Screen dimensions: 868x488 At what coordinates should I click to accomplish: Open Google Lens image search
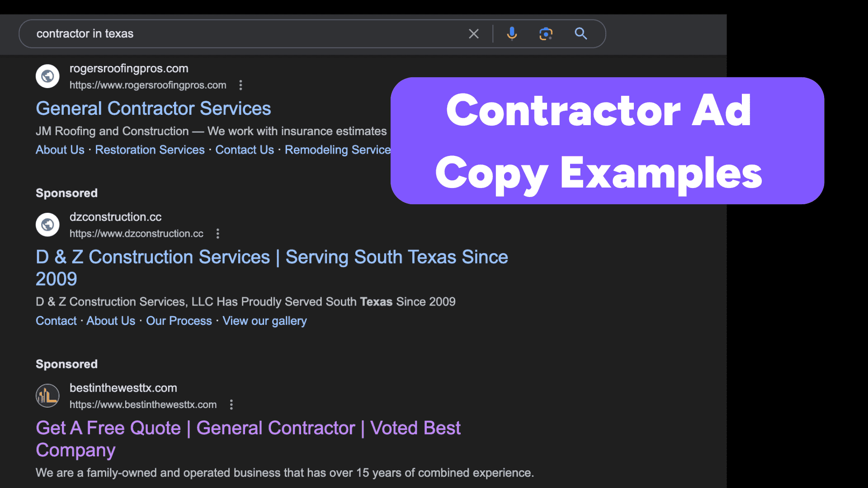[546, 33]
